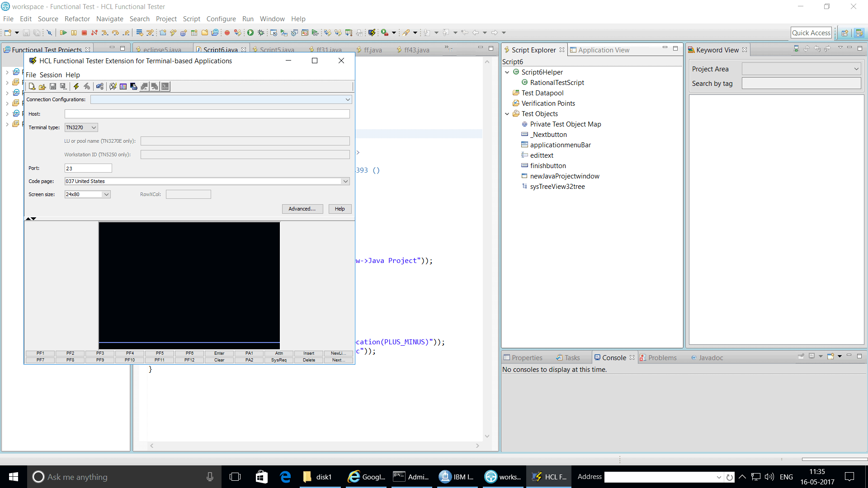Open the Terminal type dropdown
The height and width of the screenshot is (488, 868).
(x=94, y=127)
